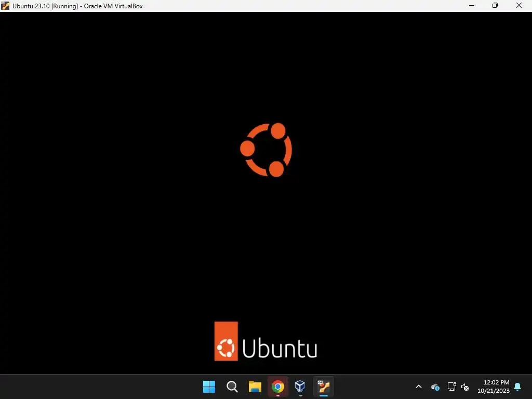This screenshot has height=399, width=532.
Task: Minimize the Ubuntu 23.10 VirtualBox window
Action: tap(472, 6)
